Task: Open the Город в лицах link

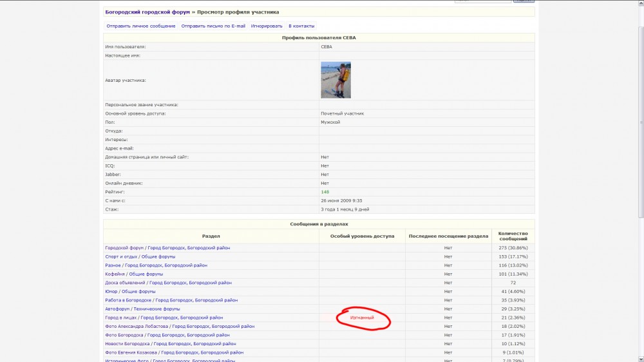Action: pos(120,318)
